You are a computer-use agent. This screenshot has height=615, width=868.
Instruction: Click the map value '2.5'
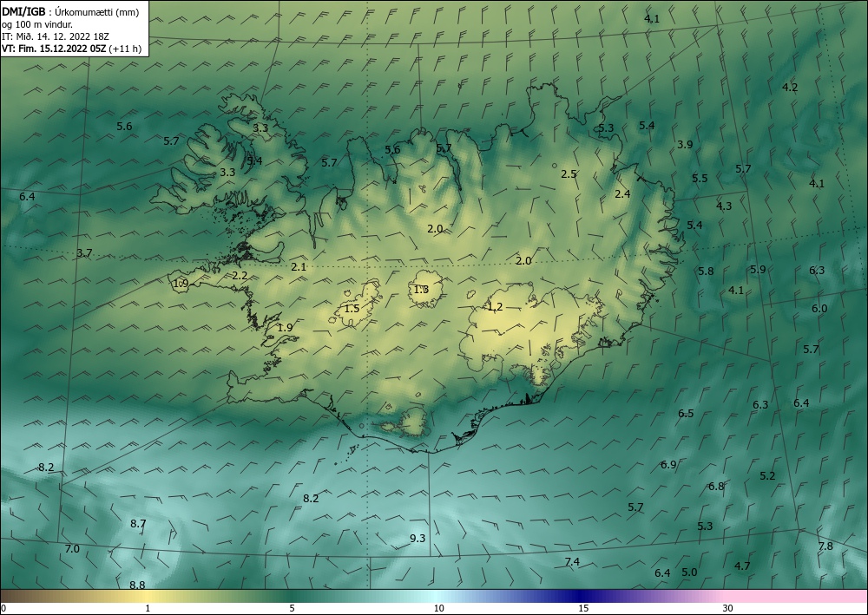point(569,173)
